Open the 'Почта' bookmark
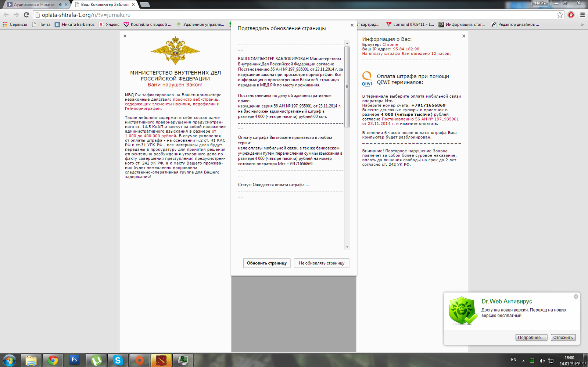The height and width of the screenshot is (367, 588). pyautogui.click(x=41, y=25)
